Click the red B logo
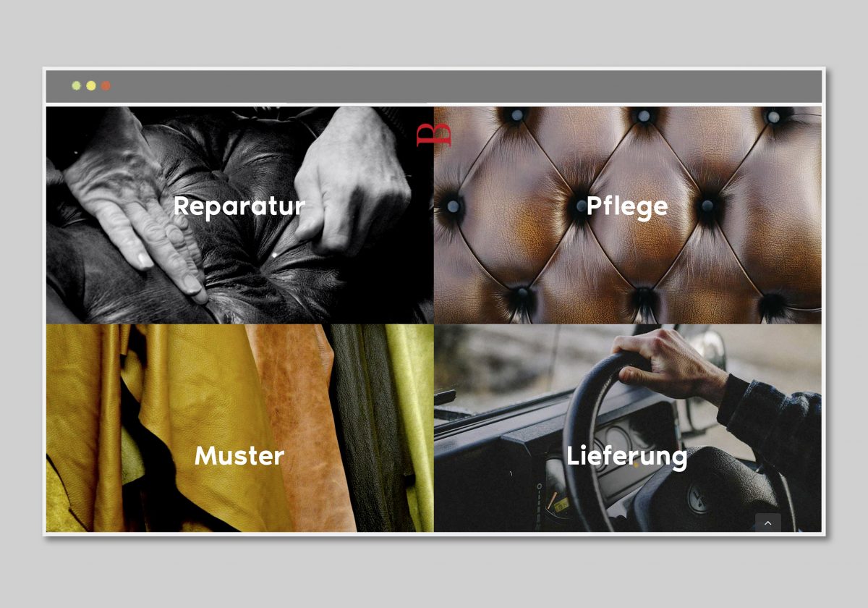Viewport: 868px width, 608px height. pyautogui.click(x=433, y=135)
